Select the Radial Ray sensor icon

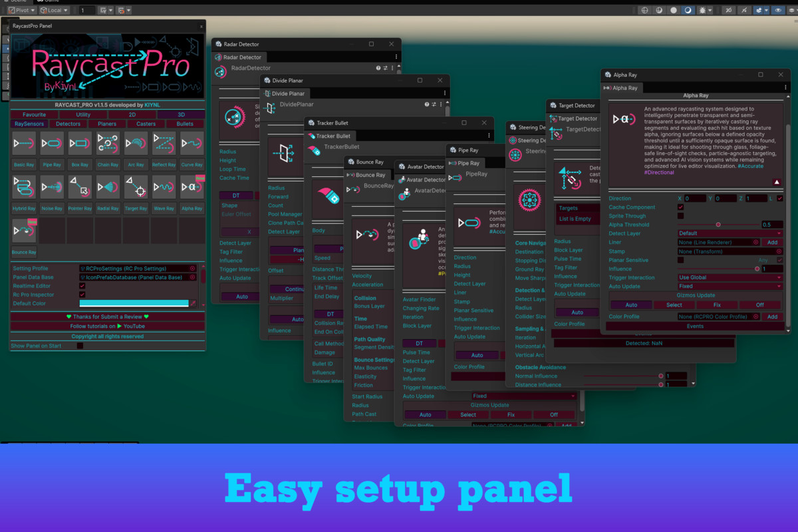click(108, 187)
